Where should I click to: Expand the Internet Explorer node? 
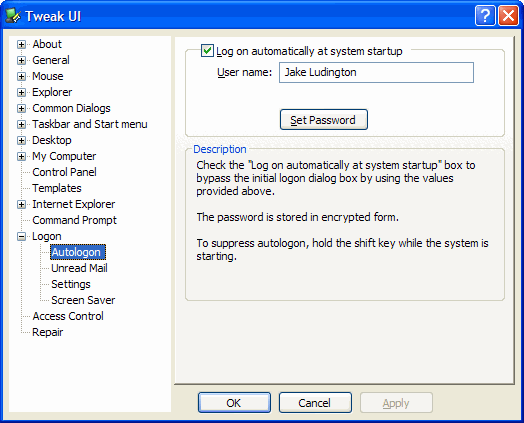(x=21, y=204)
